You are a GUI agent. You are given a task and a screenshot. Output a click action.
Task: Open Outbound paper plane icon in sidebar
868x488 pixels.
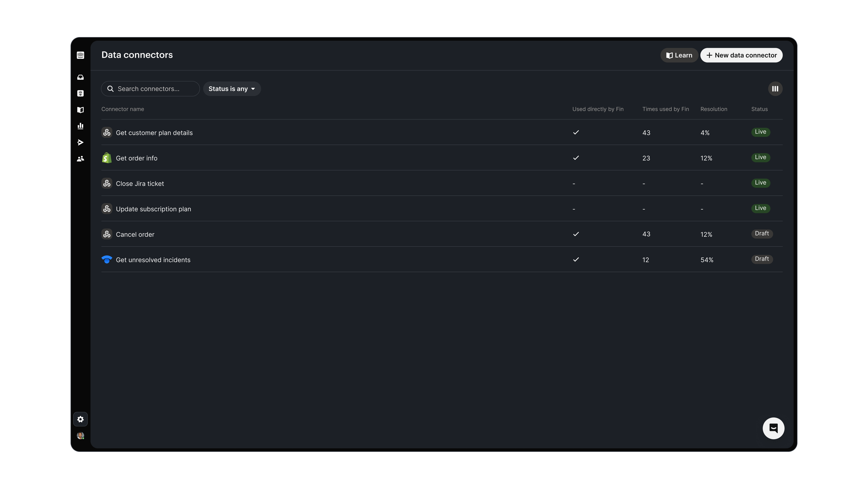click(80, 143)
